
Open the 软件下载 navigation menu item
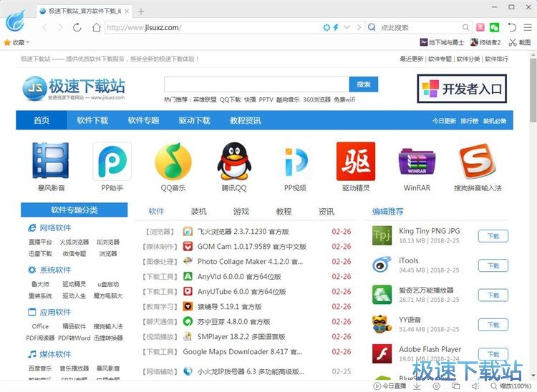click(x=92, y=120)
